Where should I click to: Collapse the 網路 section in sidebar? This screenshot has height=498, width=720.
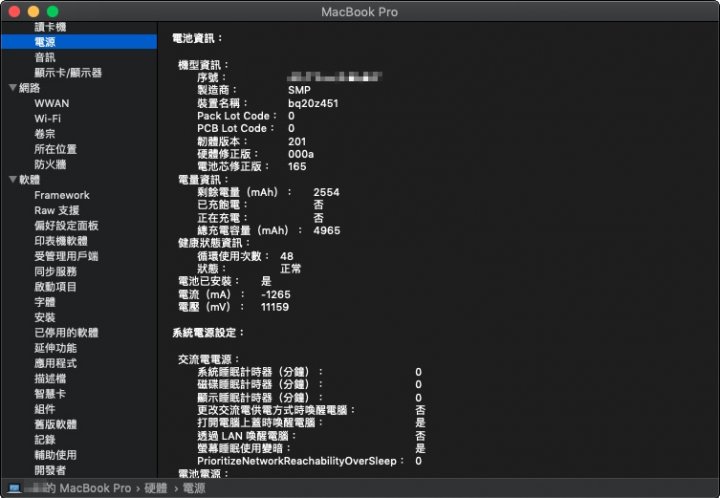[x=13, y=87]
